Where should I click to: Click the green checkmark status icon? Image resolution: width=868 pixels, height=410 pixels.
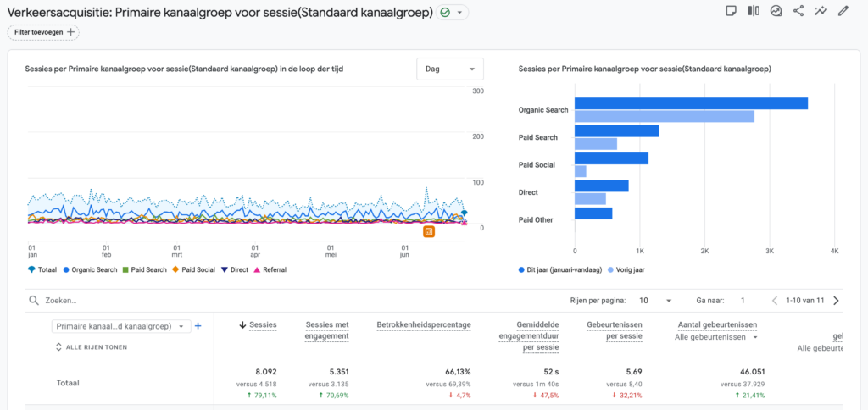(x=445, y=12)
